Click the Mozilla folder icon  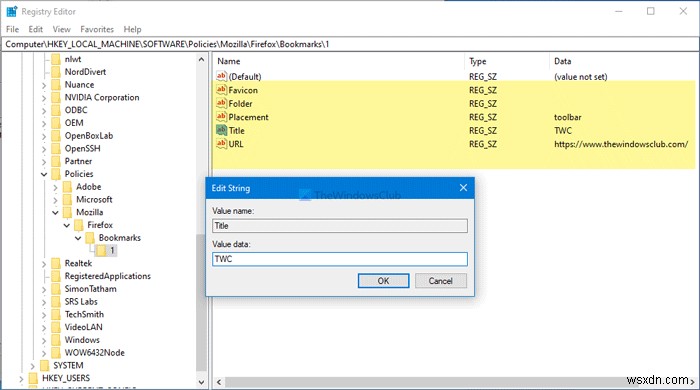[x=67, y=212]
